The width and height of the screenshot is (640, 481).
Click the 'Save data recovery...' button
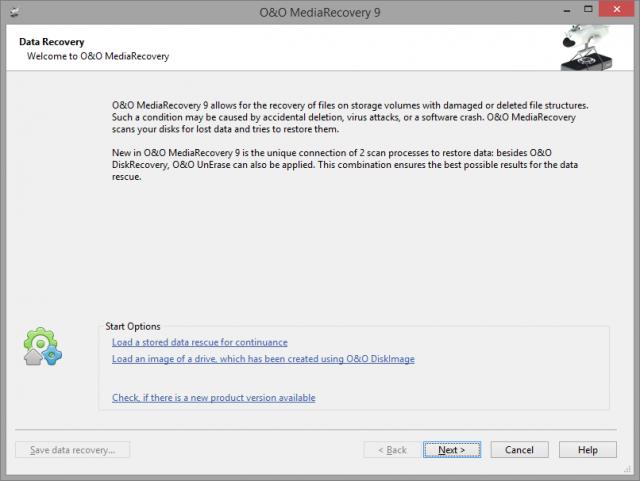[x=73, y=450]
